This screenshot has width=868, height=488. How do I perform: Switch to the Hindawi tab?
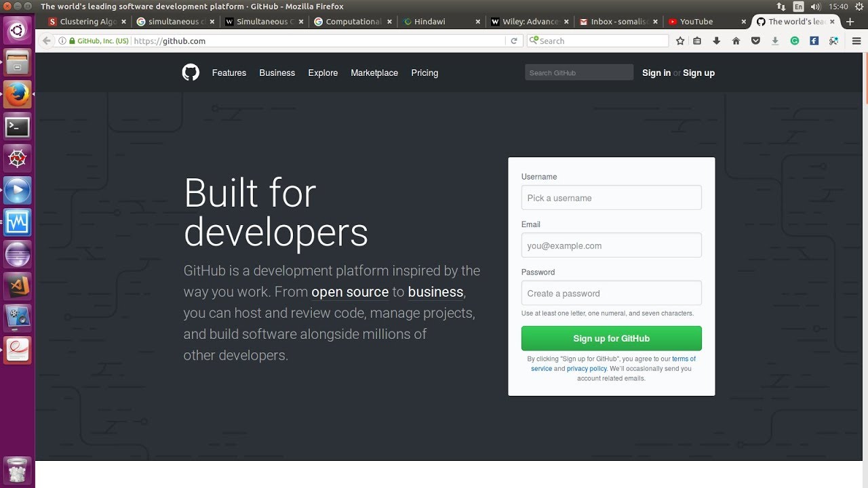pyautogui.click(x=442, y=22)
